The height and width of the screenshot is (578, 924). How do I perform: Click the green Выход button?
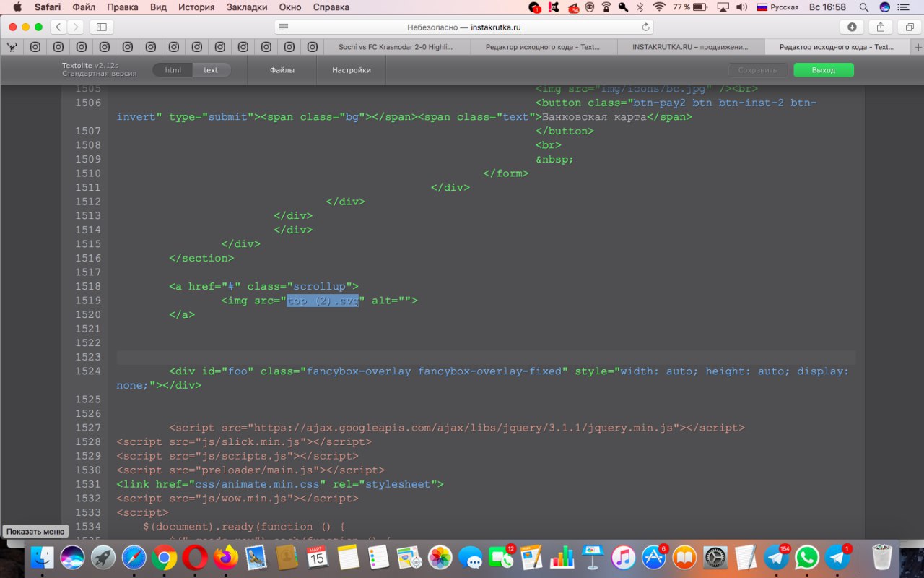coord(824,70)
